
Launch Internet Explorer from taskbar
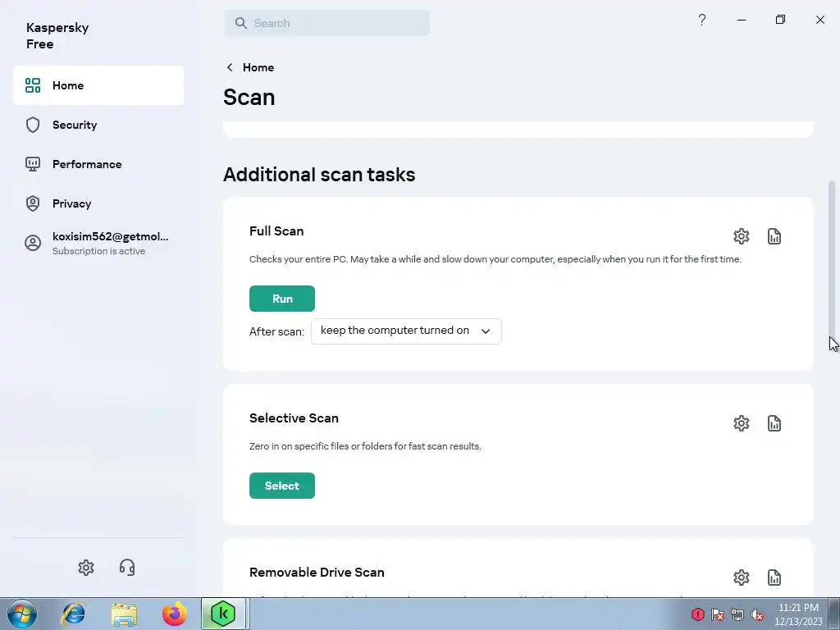[73, 614]
